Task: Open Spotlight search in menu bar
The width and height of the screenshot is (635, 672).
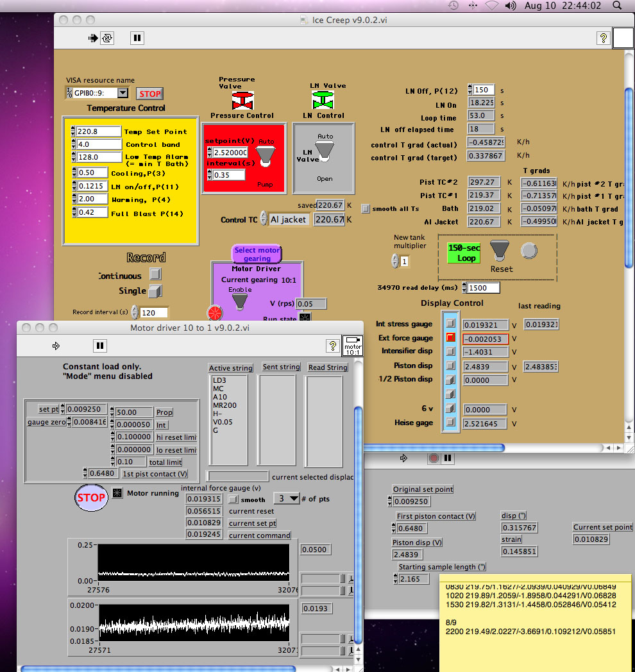Action: tap(617, 6)
